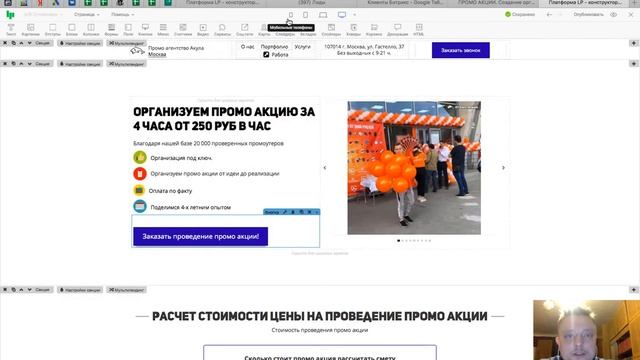Open the Формы tool
640x360 pixels.
111,30
